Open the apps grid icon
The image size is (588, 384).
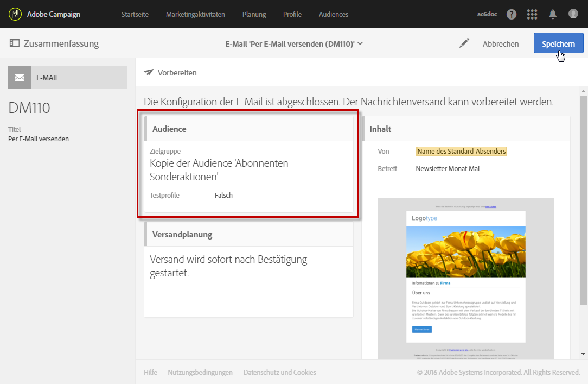click(x=532, y=14)
